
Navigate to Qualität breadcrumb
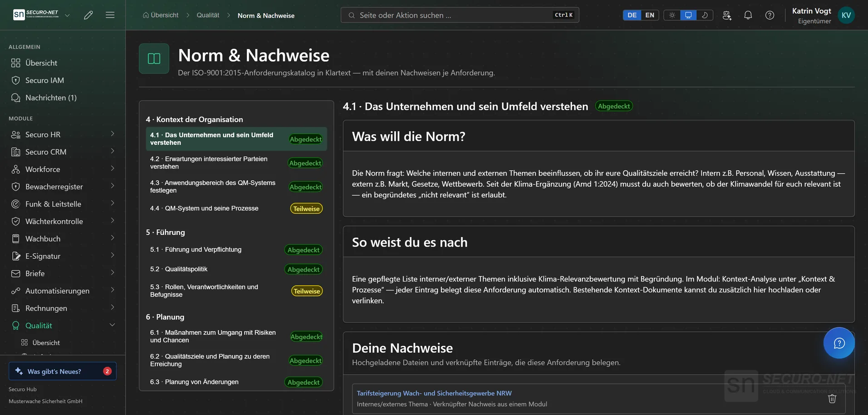[208, 15]
